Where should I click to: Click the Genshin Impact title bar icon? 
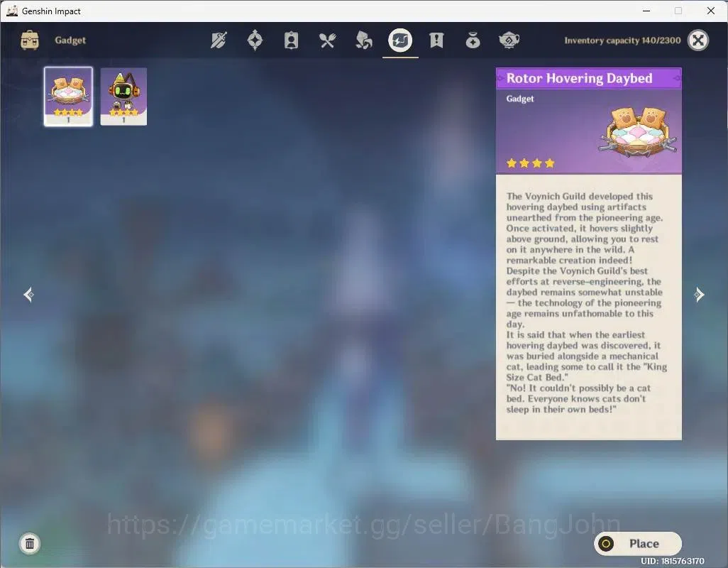tap(11, 11)
